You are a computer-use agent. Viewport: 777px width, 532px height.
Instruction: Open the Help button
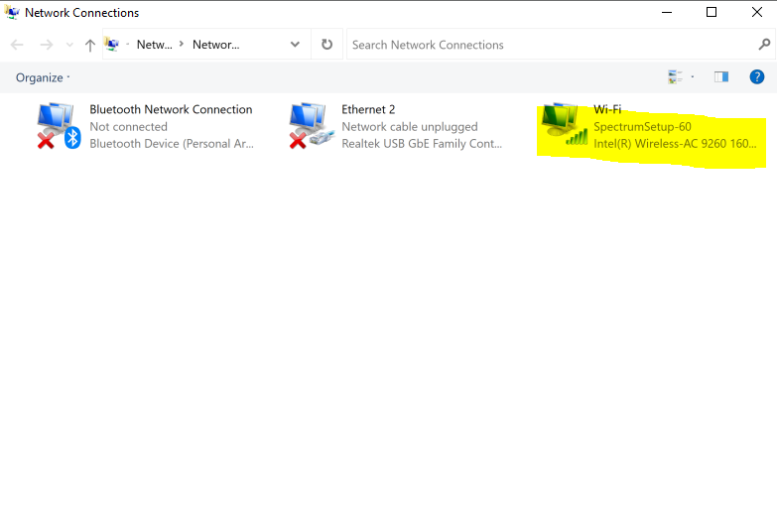[757, 76]
